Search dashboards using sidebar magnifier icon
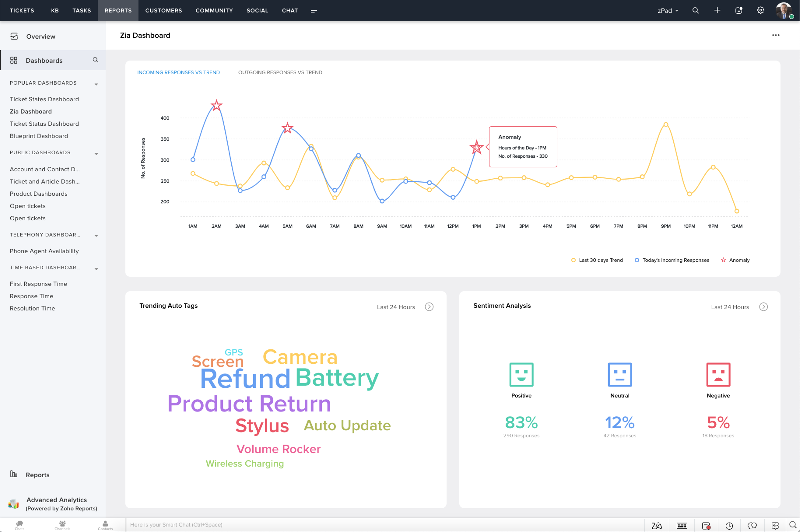Screen dimensions: 800x532 tap(95, 60)
